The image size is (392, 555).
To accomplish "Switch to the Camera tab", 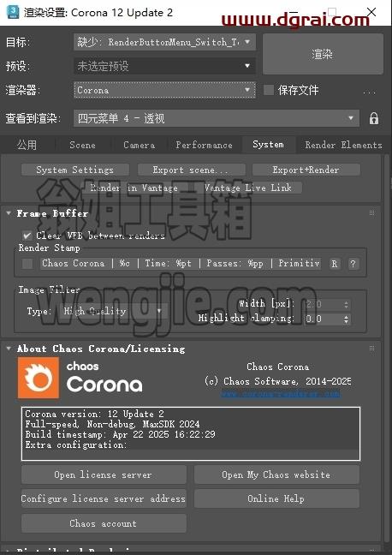I will pyautogui.click(x=139, y=145).
